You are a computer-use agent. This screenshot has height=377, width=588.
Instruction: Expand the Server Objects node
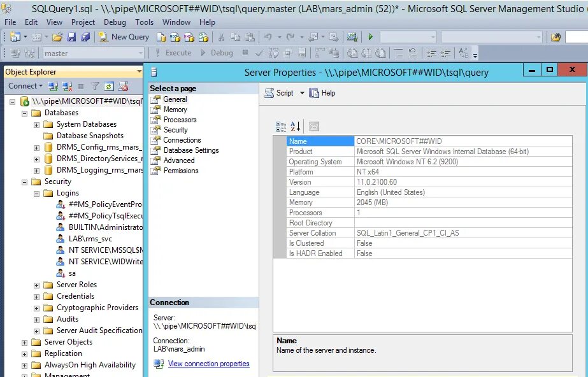(x=24, y=343)
